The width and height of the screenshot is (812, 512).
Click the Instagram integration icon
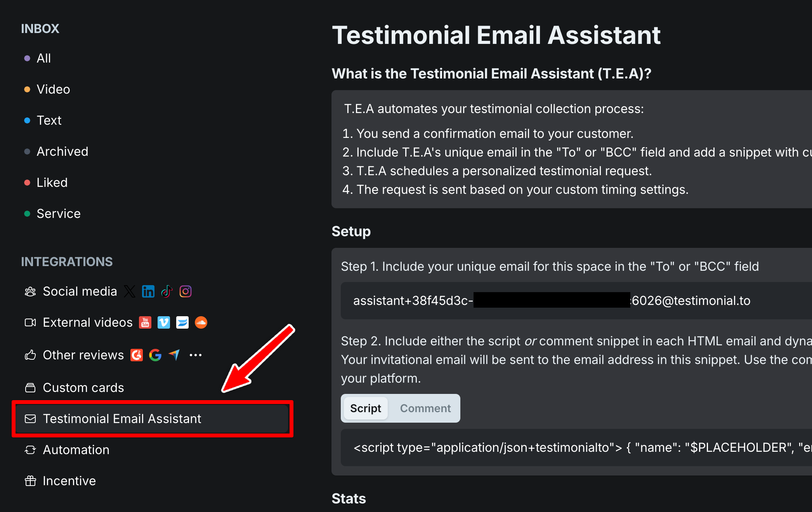click(x=186, y=291)
